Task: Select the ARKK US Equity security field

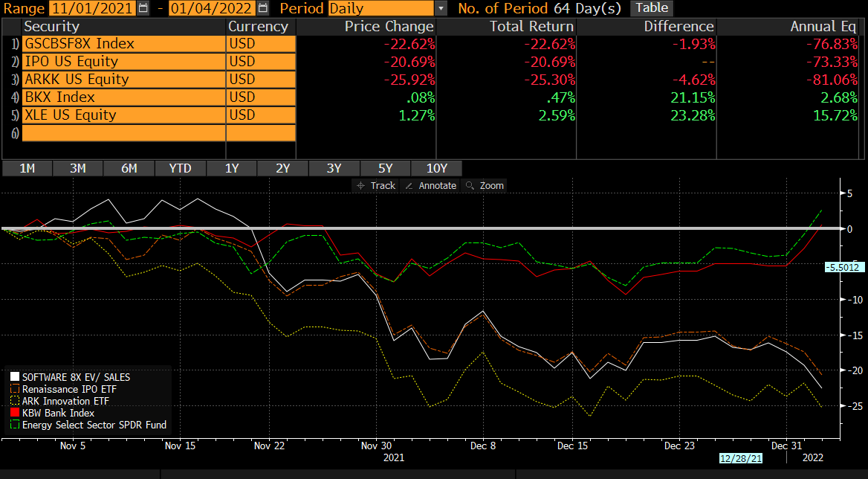Action: [123, 80]
